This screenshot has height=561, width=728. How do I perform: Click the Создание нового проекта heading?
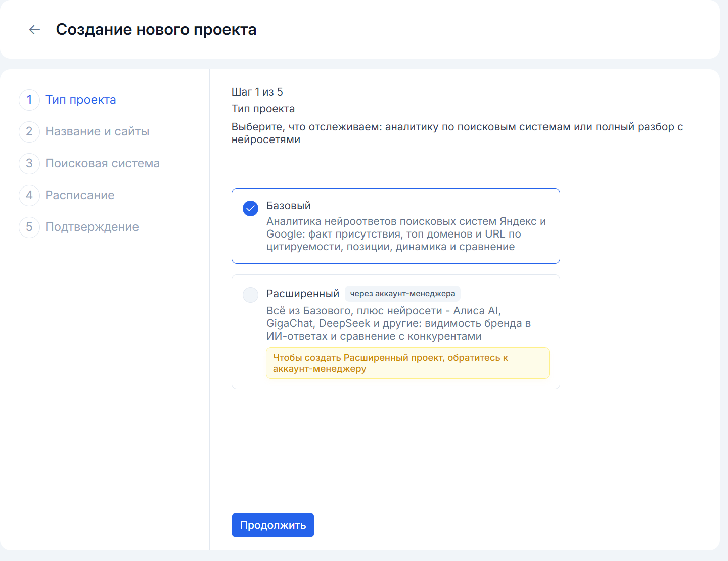(156, 30)
